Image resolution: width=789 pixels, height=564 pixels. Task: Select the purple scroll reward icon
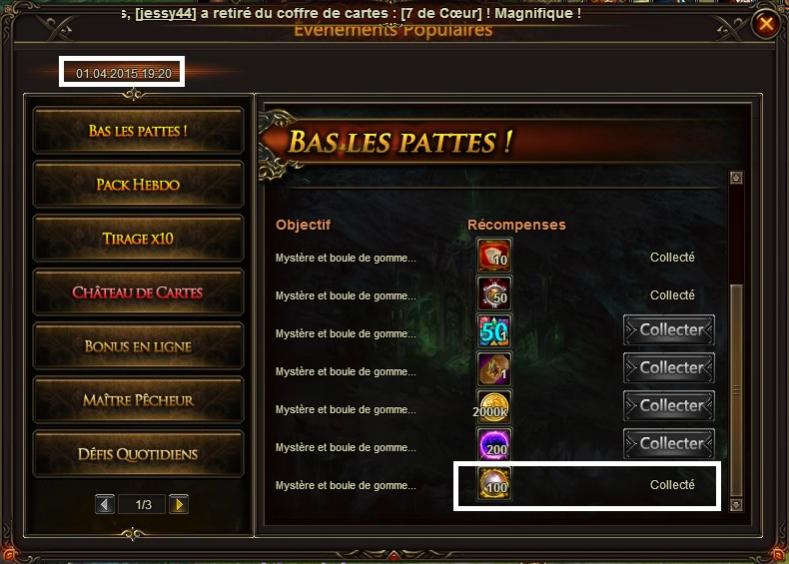[x=494, y=369]
